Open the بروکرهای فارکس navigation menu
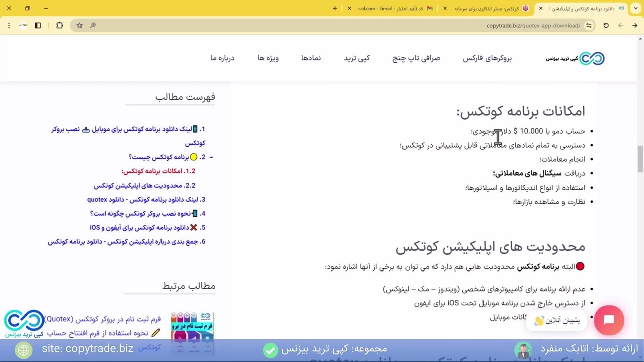The width and height of the screenshot is (644, 362). [x=487, y=58]
